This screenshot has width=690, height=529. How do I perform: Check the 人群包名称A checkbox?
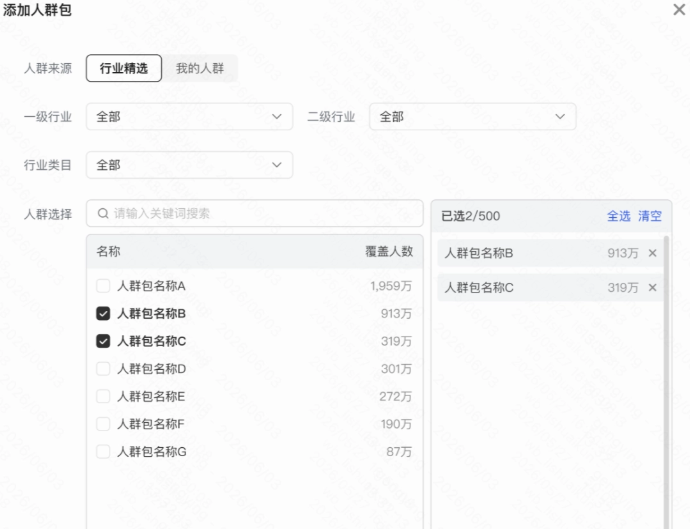[103, 286]
